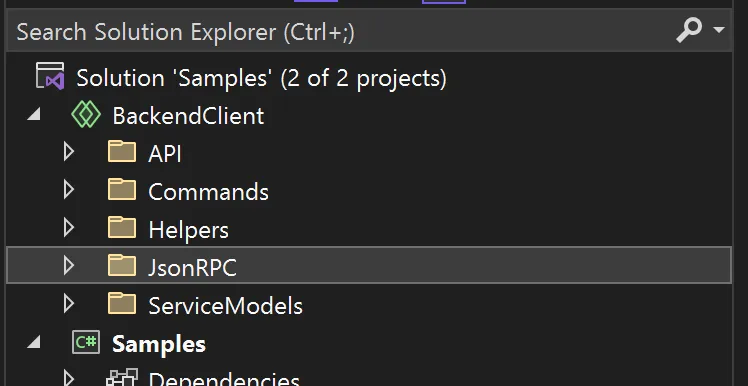Click the search magnifier icon
The width and height of the screenshot is (748, 386).
click(689, 31)
